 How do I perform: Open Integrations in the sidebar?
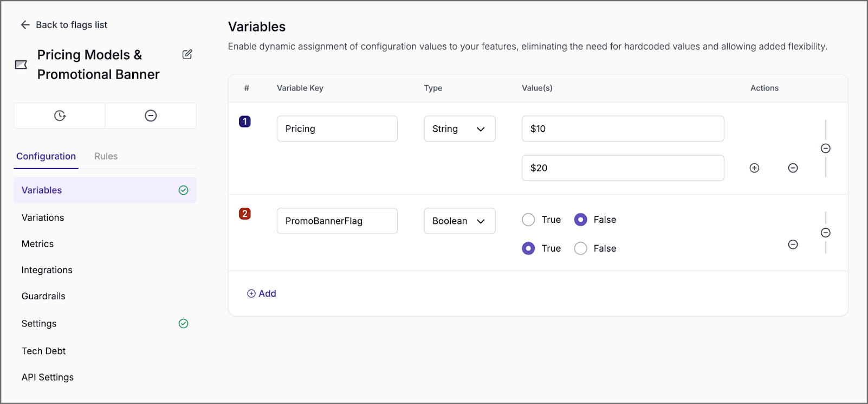pyautogui.click(x=47, y=270)
